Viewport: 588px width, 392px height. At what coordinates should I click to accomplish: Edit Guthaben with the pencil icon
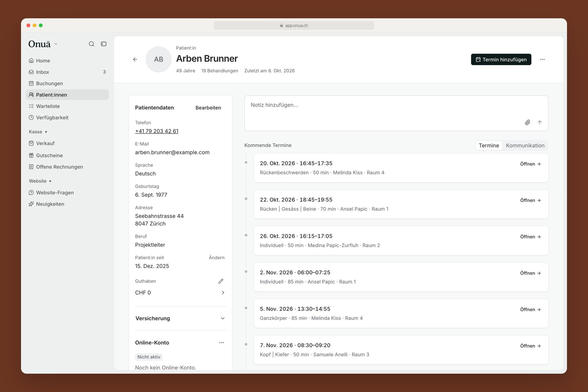[x=221, y=281]
